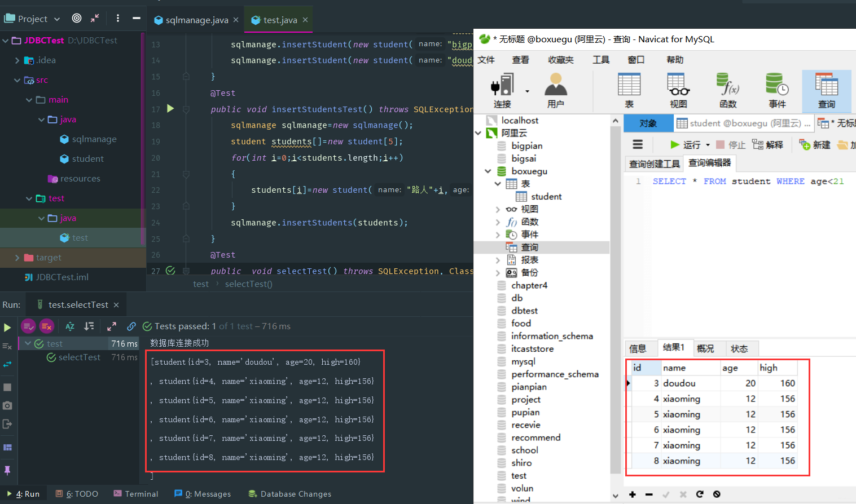Image resolution: width=856 pixels, height=504 pixels.
Task: Pin the Run tab
Action: pos(7,470)
